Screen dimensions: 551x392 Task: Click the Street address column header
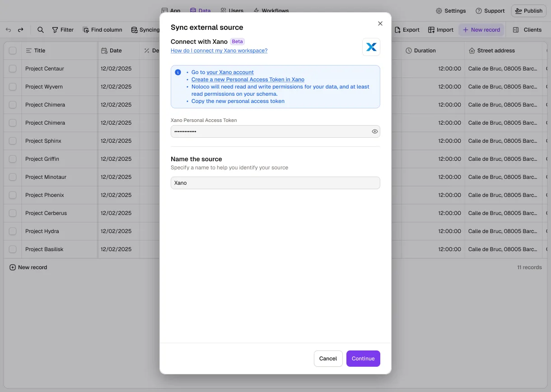pos(503,51)
